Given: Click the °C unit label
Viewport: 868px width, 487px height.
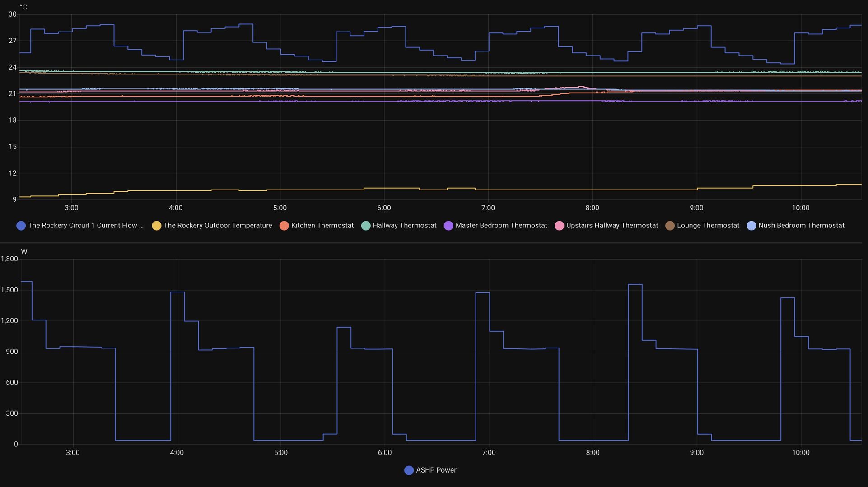Looking at the screenshot, I should 23,7.
